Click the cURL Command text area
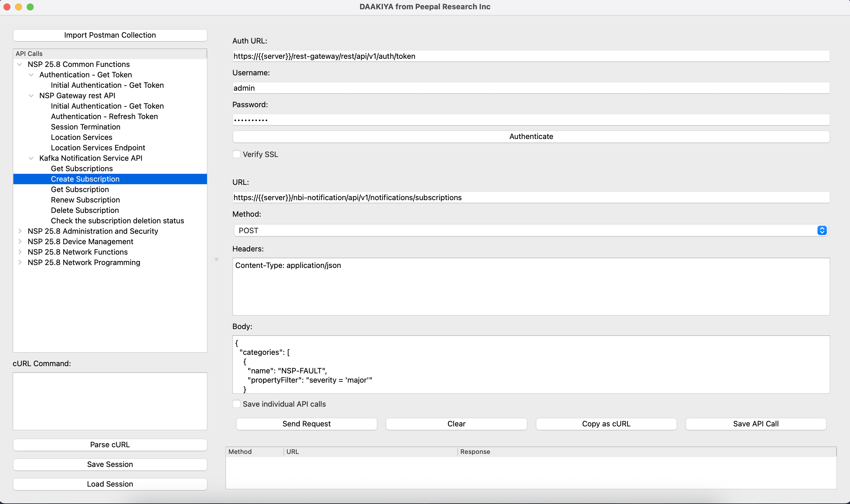This screenshot has height=504, width=850. pyautogui.click(x=110, y=401)
